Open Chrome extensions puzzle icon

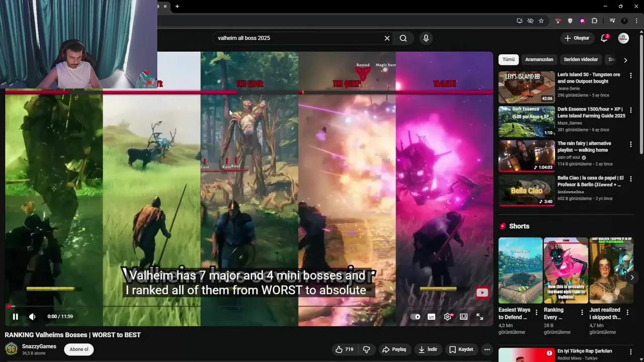click(x=594, y=21)
